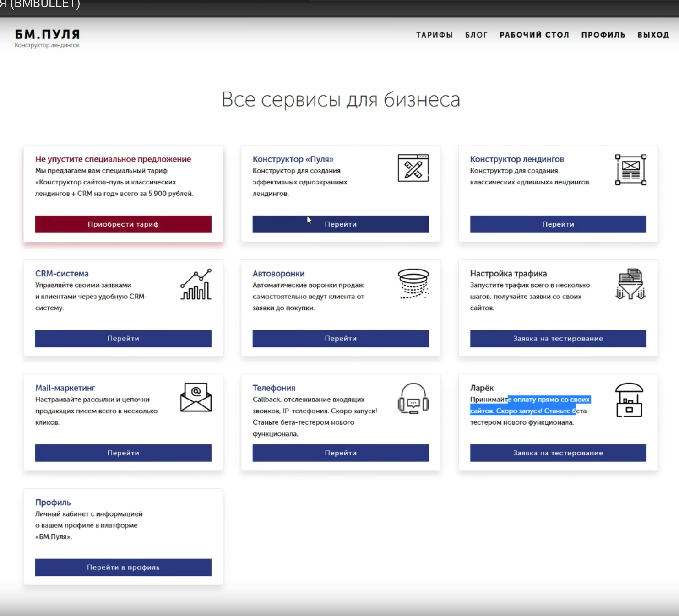
Task: Click the Ларёк kiosk icon
Action: pos(630,400)
